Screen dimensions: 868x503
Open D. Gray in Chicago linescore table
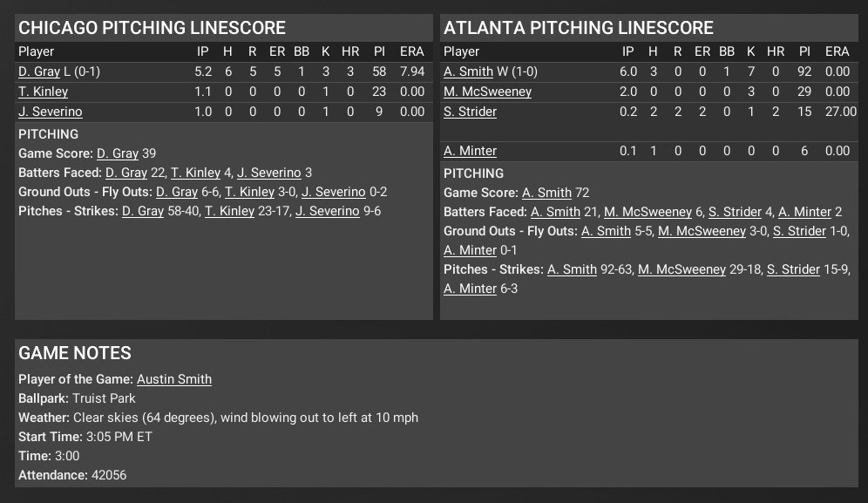(x=39, y=71)
